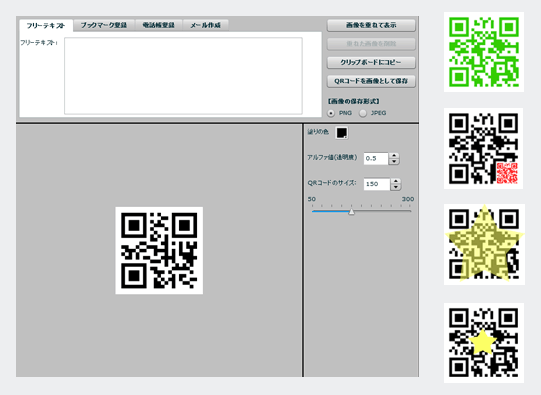This screenshot has width=541, height=395.
Task: Select the PNG save format radio button
Action: tap(331, 113)
